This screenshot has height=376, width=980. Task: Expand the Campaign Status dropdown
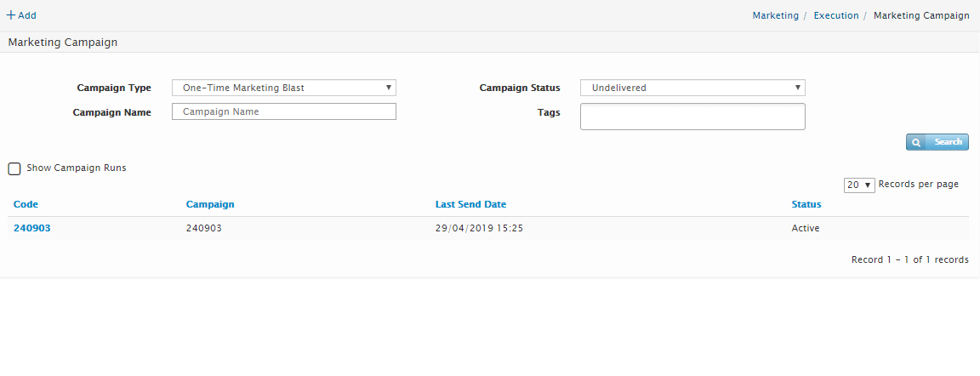coord(692,88)
